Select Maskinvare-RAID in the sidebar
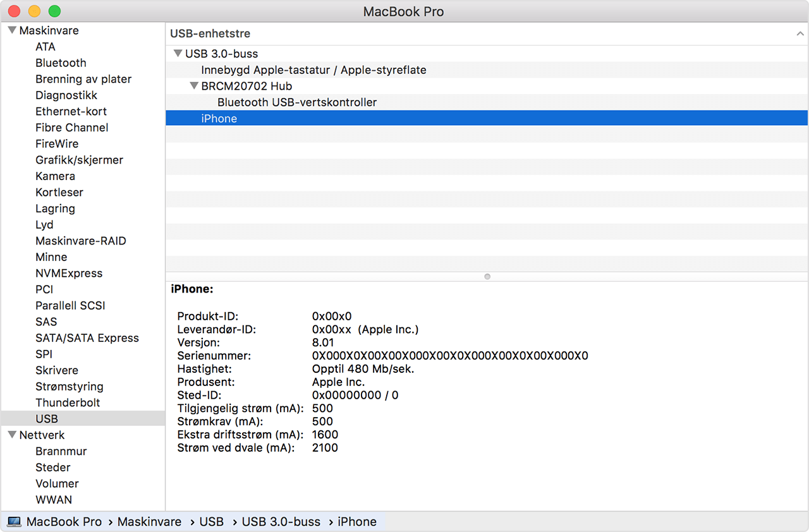This screenshot has width=809, height=532. 81,241
